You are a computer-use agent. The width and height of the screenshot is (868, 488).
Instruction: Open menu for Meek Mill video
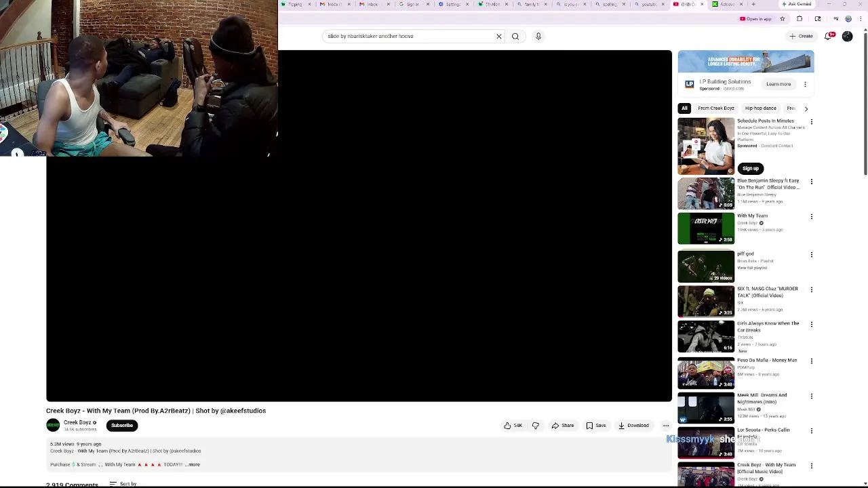click(x=811, y=396)
